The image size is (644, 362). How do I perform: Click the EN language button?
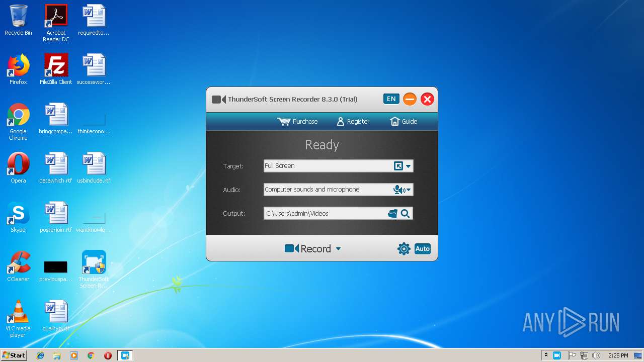[x=391, y=99]
